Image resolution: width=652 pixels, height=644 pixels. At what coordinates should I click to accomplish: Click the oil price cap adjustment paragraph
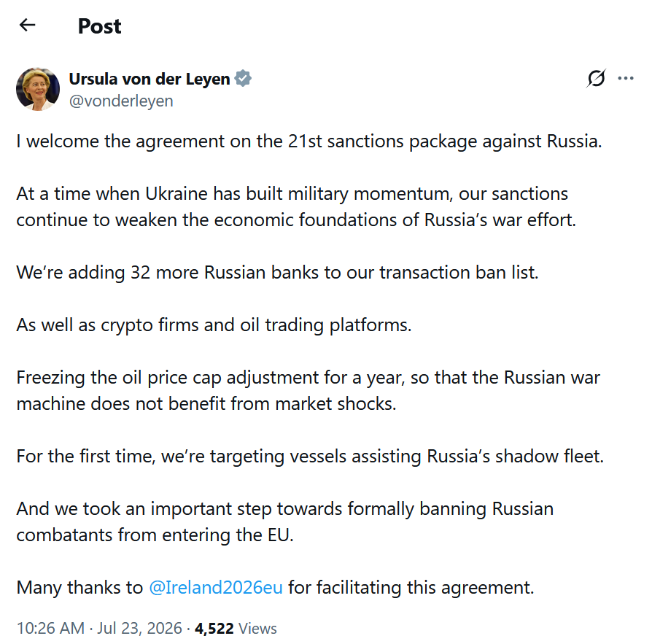pos(308,390)
